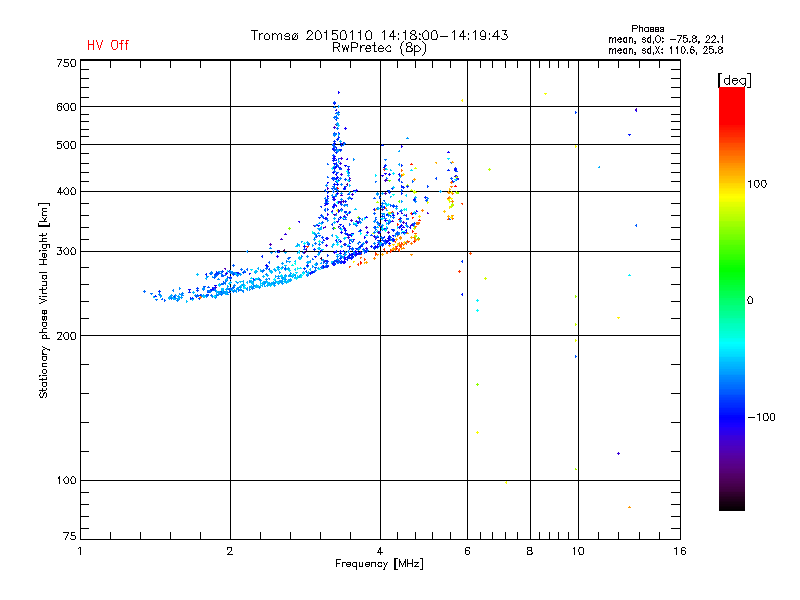
Task: Click the x-axis '1' tick label
Action: (x=80, y=551)
